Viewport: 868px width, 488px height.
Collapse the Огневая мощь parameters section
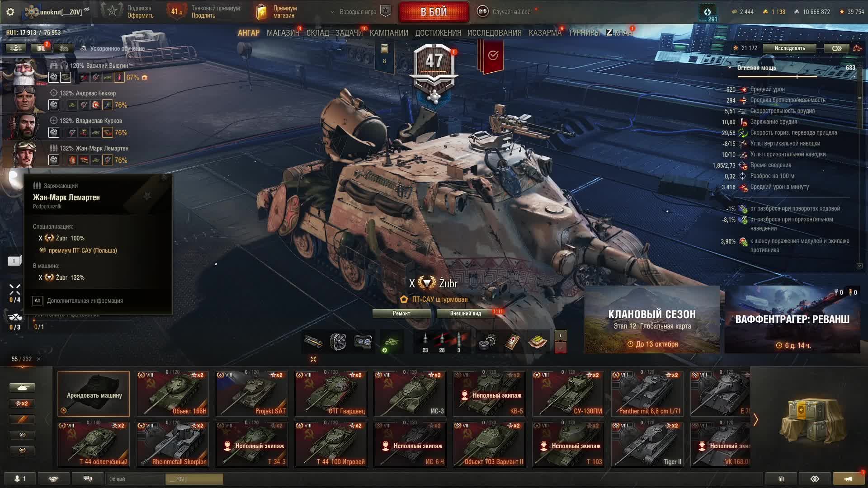(730, 68)
